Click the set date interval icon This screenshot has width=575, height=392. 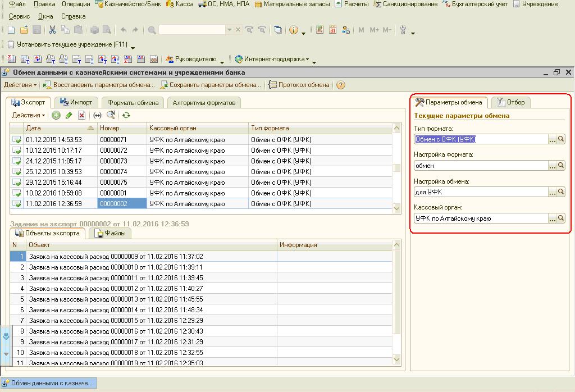click(x=97, y=115)
